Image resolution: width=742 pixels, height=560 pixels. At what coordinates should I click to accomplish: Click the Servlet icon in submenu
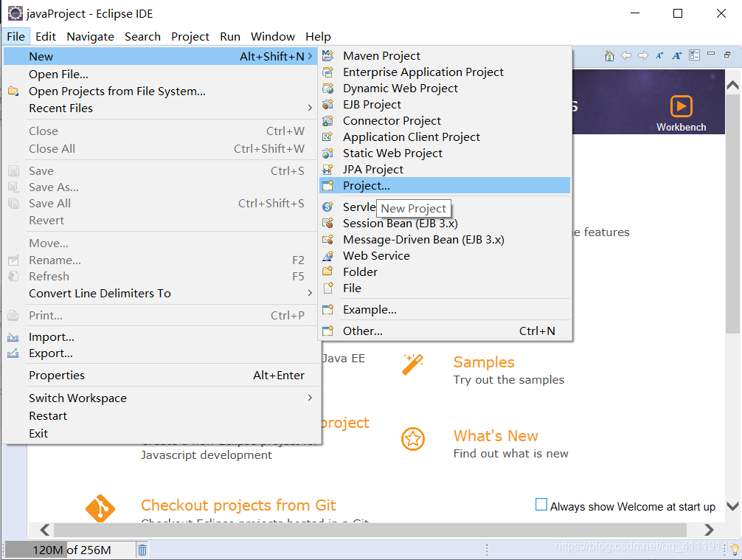pyautogui.click(x=328, y=207)
